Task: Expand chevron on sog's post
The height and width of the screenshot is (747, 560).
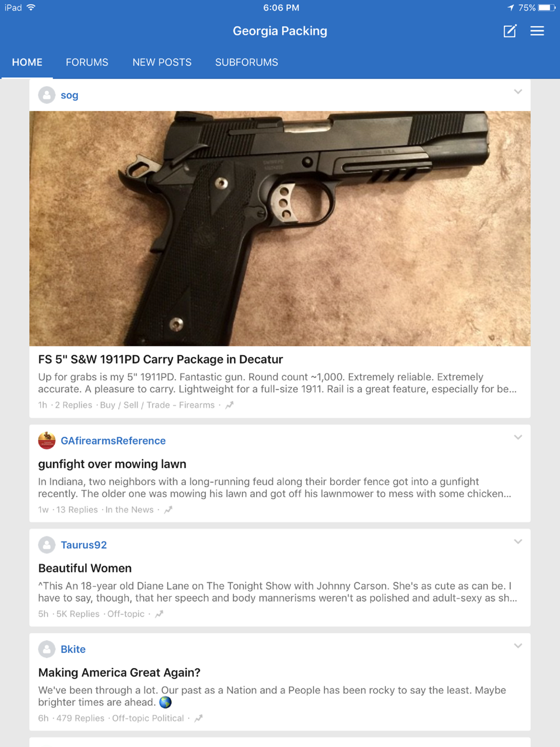Action: [518, 91]
